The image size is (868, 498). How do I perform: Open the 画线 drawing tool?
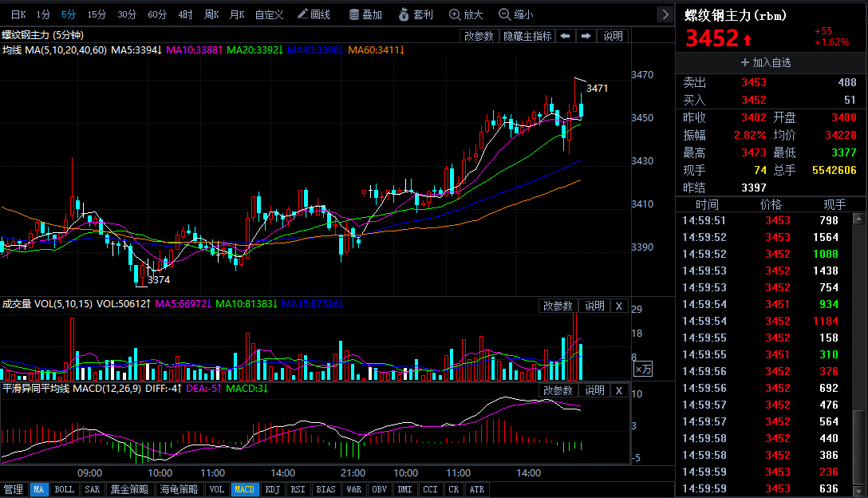[x=314, y=14]
